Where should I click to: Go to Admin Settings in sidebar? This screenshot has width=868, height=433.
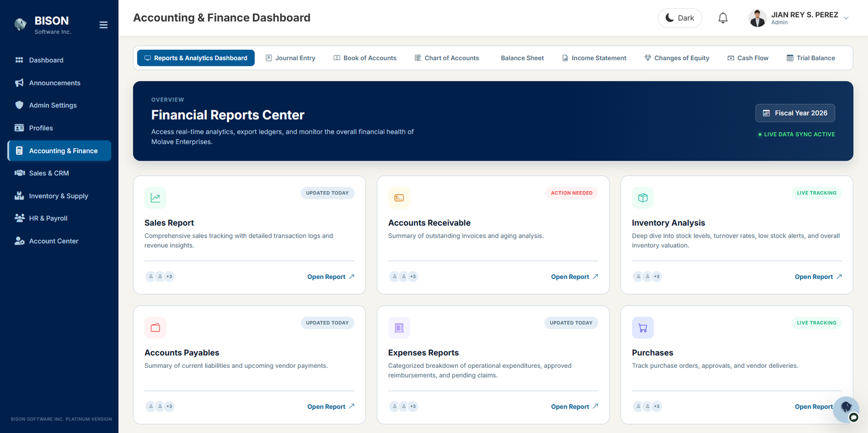pos(59,105)
